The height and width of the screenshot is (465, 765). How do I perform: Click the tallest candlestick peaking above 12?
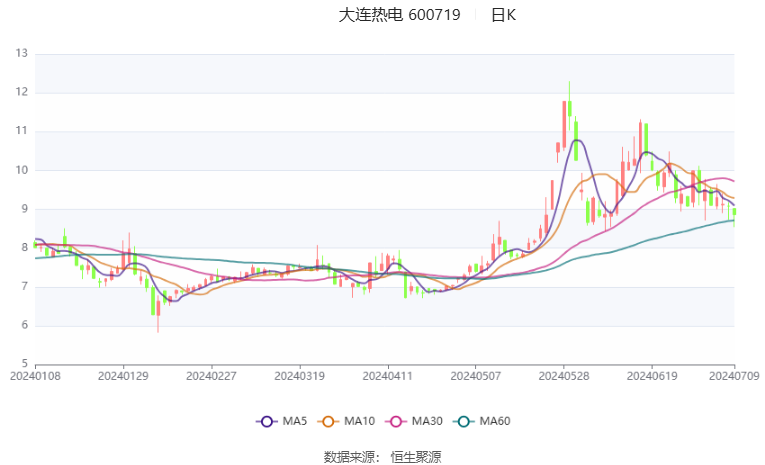[569, 107]
